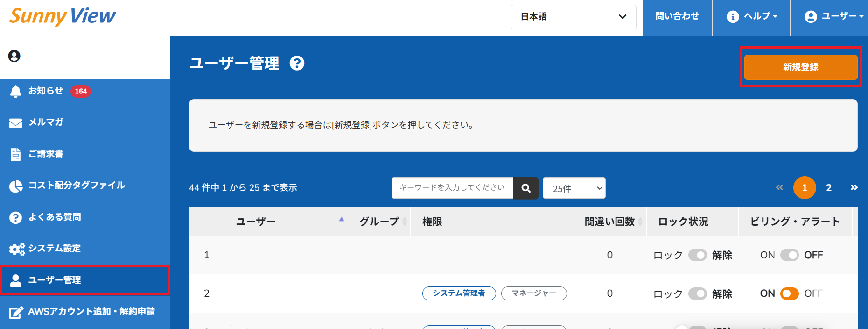
Task: Click the 問い合わせ header button
Action: pos(677,17)
